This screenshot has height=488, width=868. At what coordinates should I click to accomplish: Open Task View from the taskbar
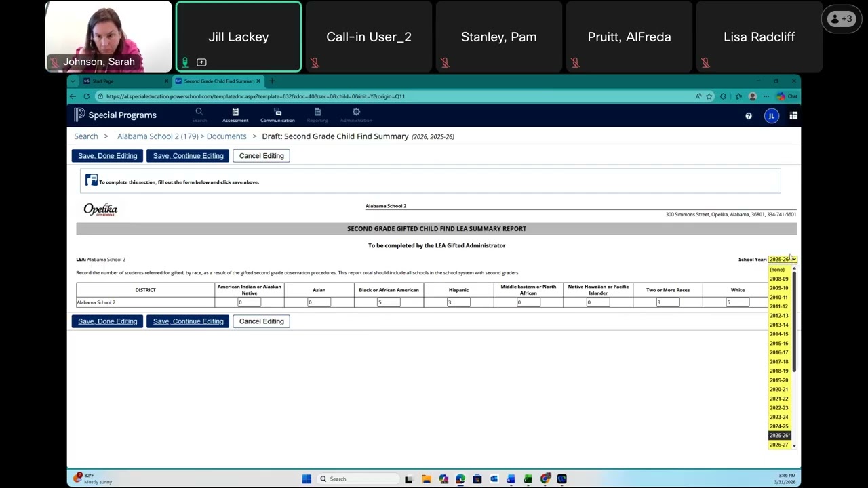click(409, 479)
